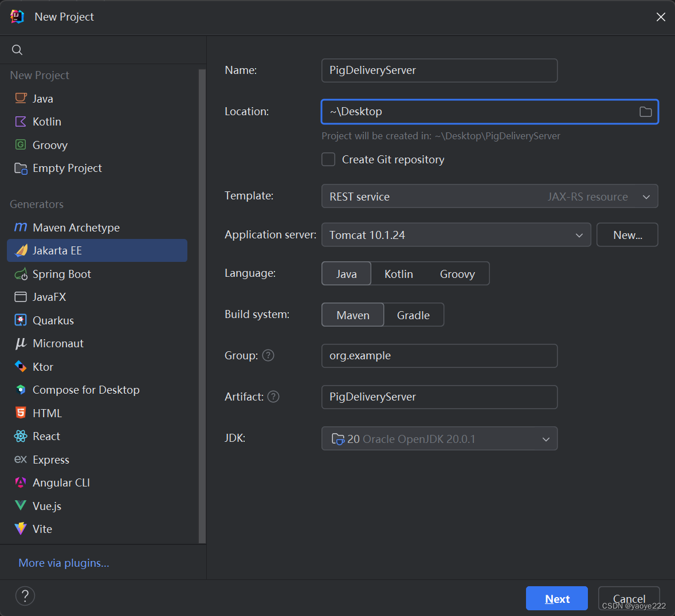Viewport: 675px width, 616px height.
Task: Open help via question mark button
Action: point(25,596)
